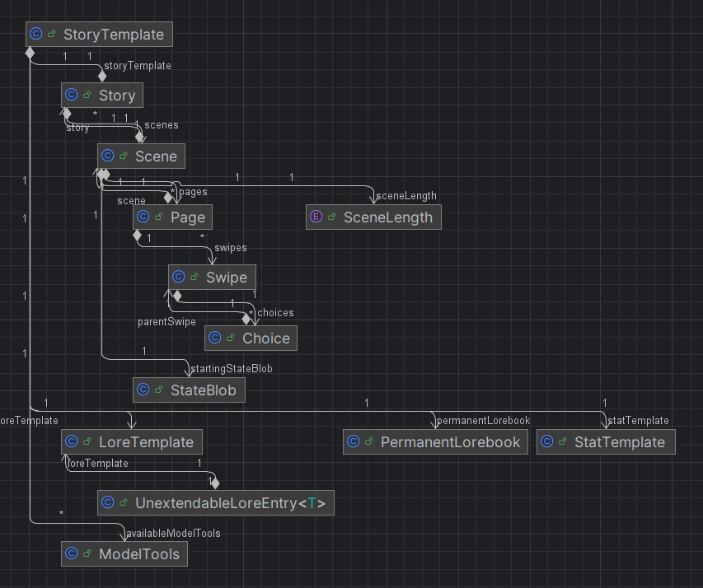This screenshot has height=588, width=703.
Task: Select the Page class name
Action: [x=188, y=217]
